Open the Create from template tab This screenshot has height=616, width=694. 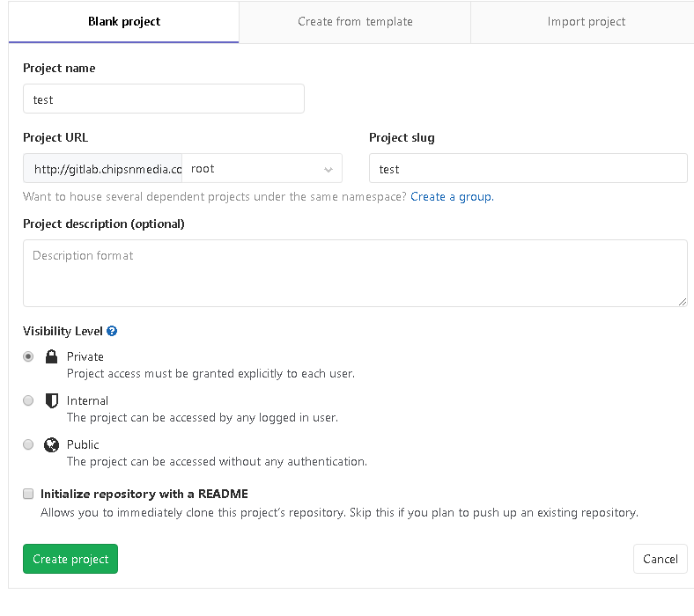[355, 21]
